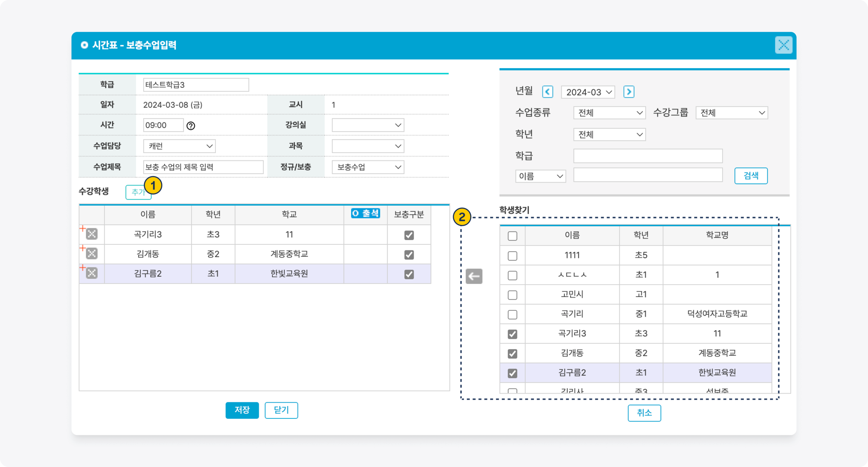The image size is (868, 467).
Task: Go to the previous month arrow
Action: 547,92
